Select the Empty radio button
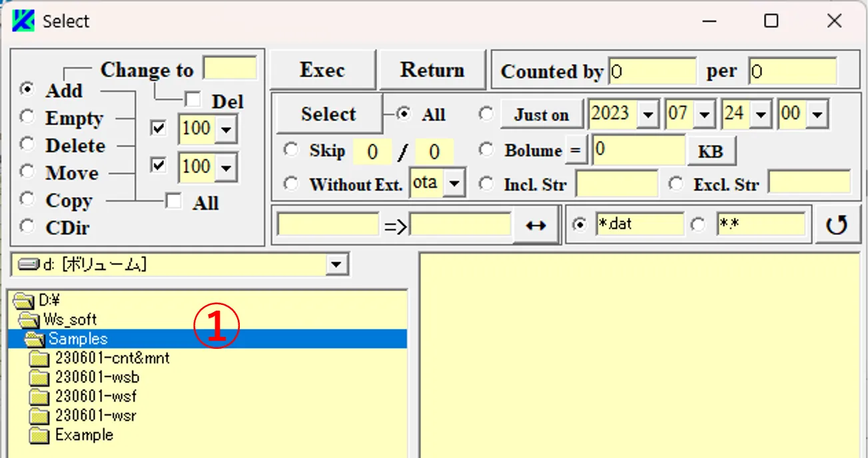 pos(27,116)
